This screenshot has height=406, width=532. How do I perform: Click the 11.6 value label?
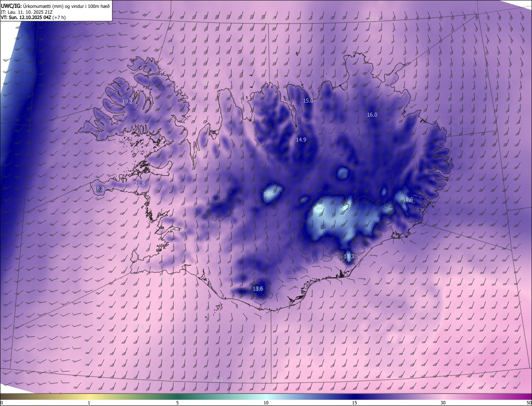(408, 200)
